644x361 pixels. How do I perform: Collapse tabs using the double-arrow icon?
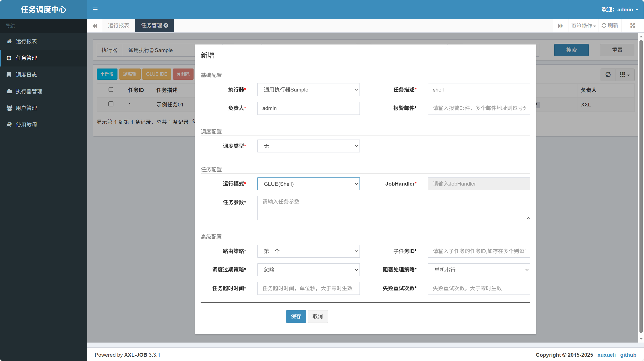[x=560, y=26]
